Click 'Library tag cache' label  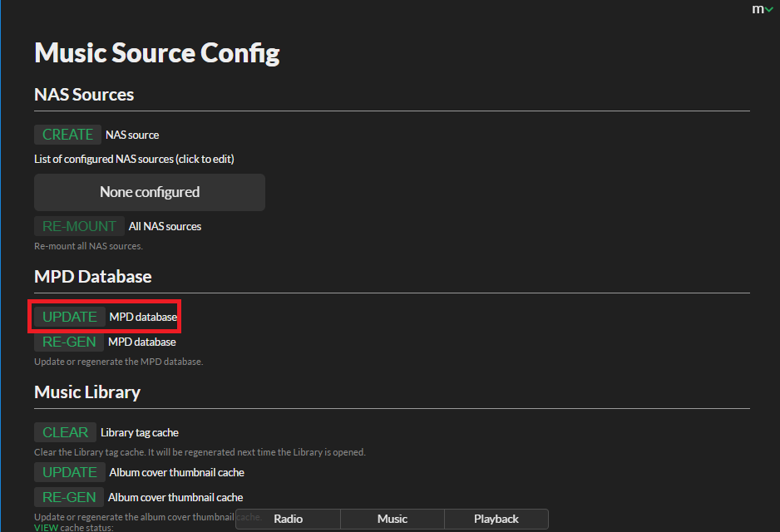tap(140, 432)
